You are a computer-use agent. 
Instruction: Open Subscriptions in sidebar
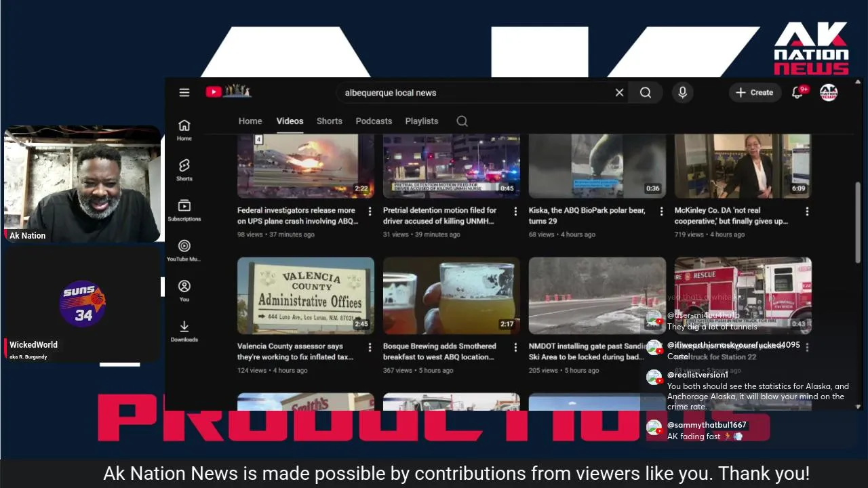point(184,210)
